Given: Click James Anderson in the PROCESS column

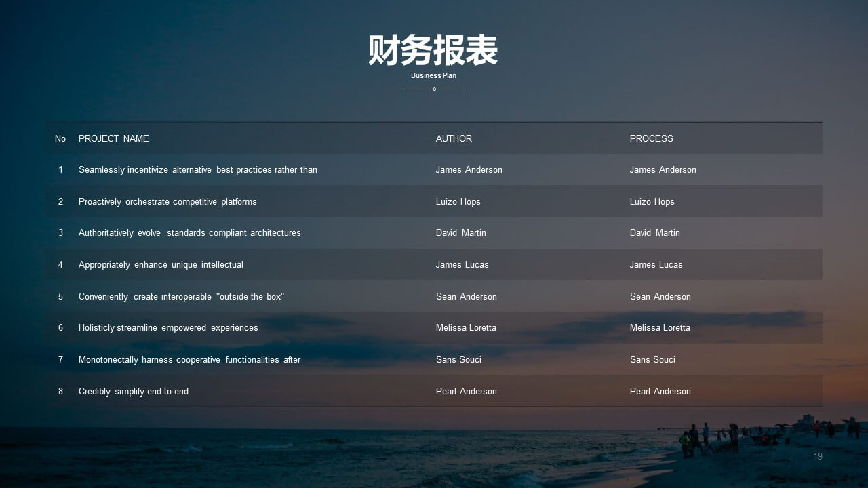Looking at the screenshot, I should tap(663, 170).
